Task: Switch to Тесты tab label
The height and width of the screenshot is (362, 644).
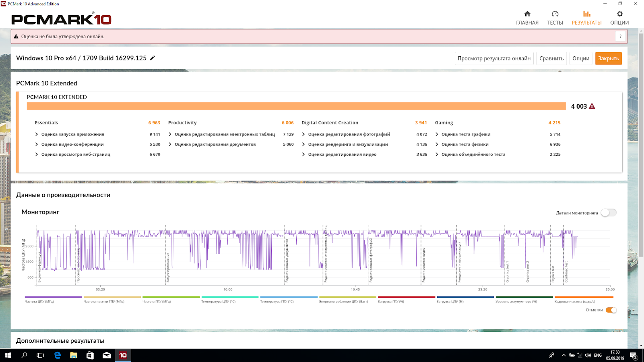Action: [x=555, y=23]
